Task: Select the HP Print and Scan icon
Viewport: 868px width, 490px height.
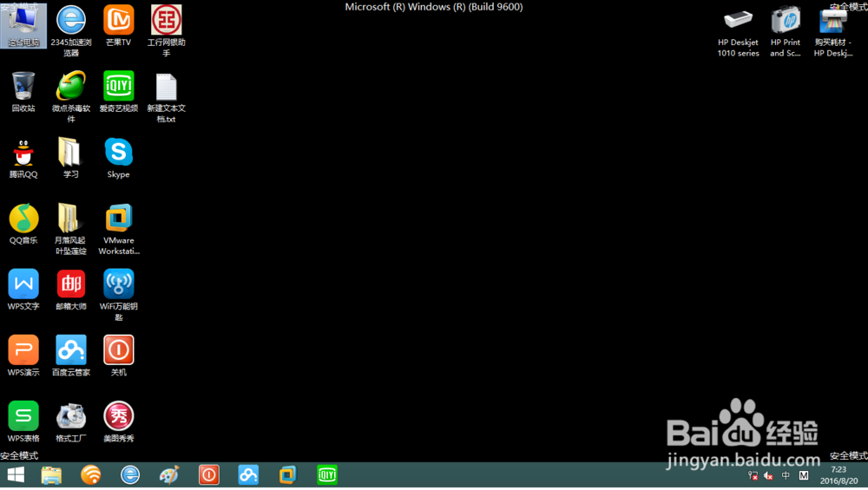Action: pyautogui.click(x=786, y=31)
